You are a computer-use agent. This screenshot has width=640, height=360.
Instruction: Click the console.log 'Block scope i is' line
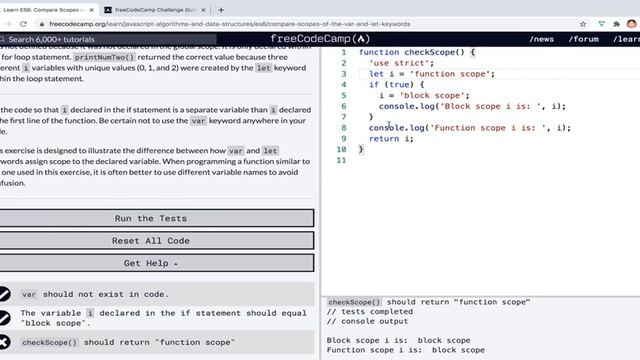(x=472, y=106)
